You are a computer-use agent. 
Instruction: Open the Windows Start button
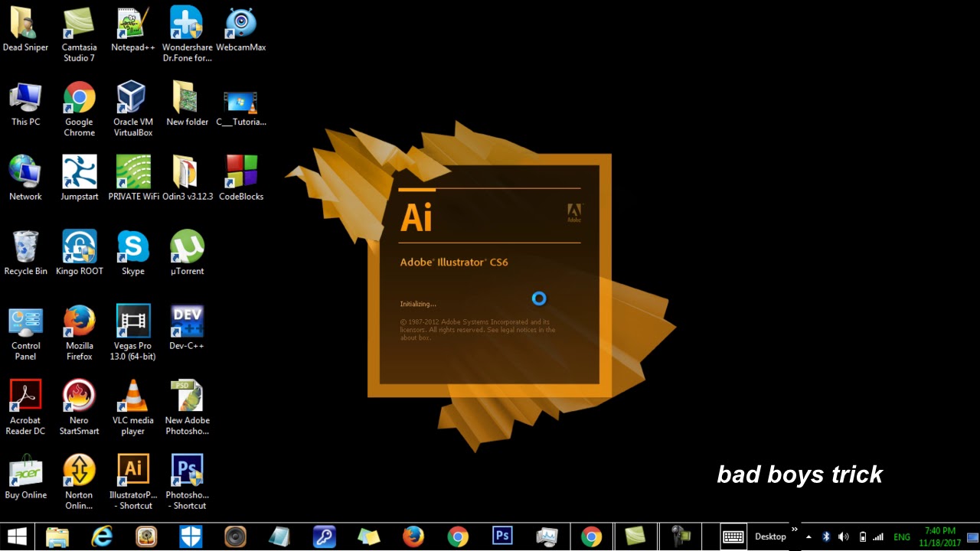pos(17,536)
